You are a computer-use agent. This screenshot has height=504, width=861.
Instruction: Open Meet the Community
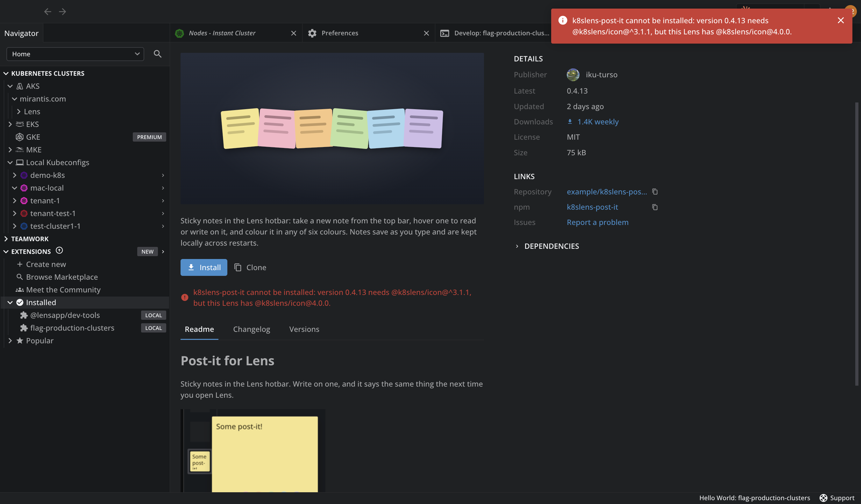pos(63,290)
